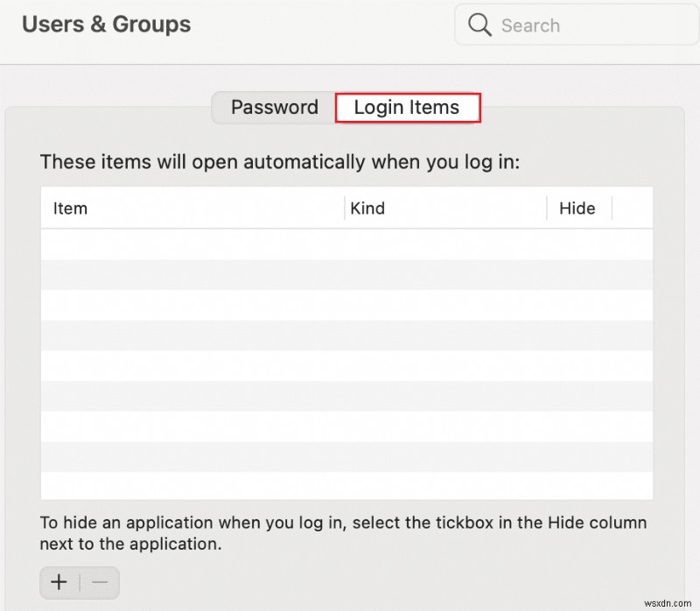The width and height of the screenshot is (700, 611).
Task: Click divider right of the Hide column
Action: point(612,208)
